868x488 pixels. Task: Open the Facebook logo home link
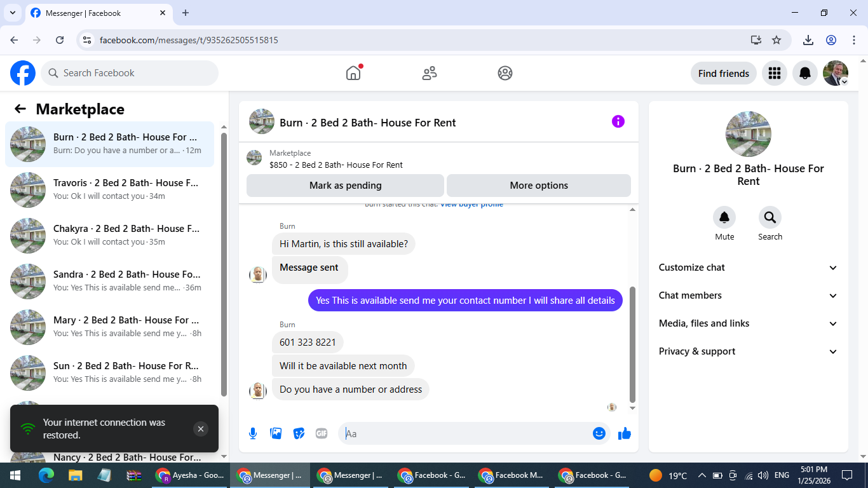coord(23,73)
